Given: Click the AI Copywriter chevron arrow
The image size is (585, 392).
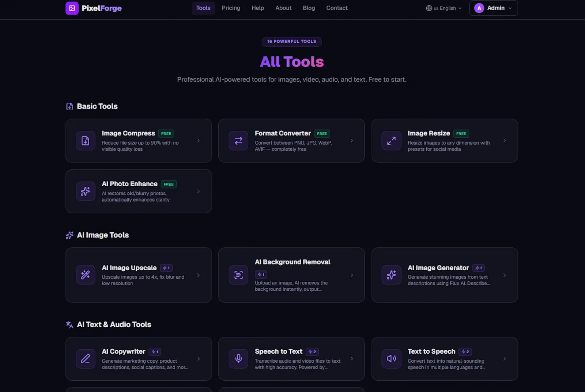Looking at the screenshot, I should click(x=199, y=359).
